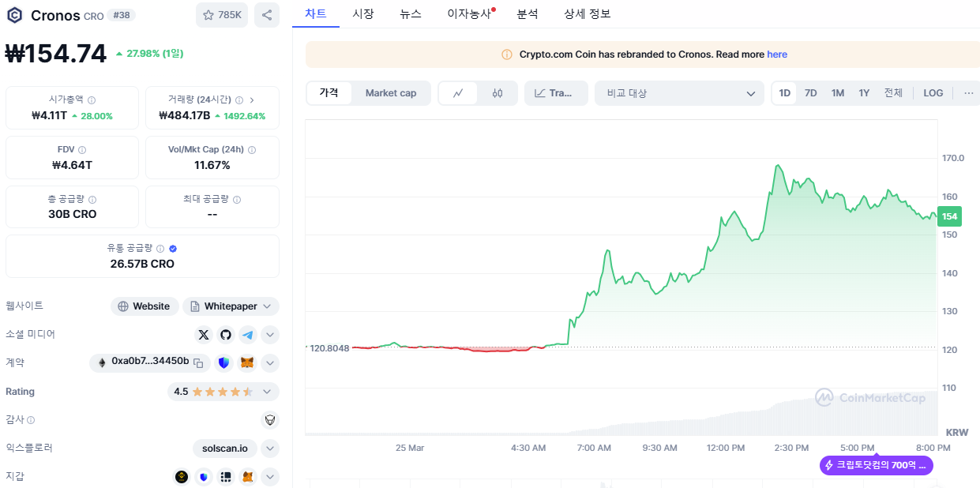Screen dimensions: 980x488
Task: Open the rebrand 'here' link
Action: [777, 54]
